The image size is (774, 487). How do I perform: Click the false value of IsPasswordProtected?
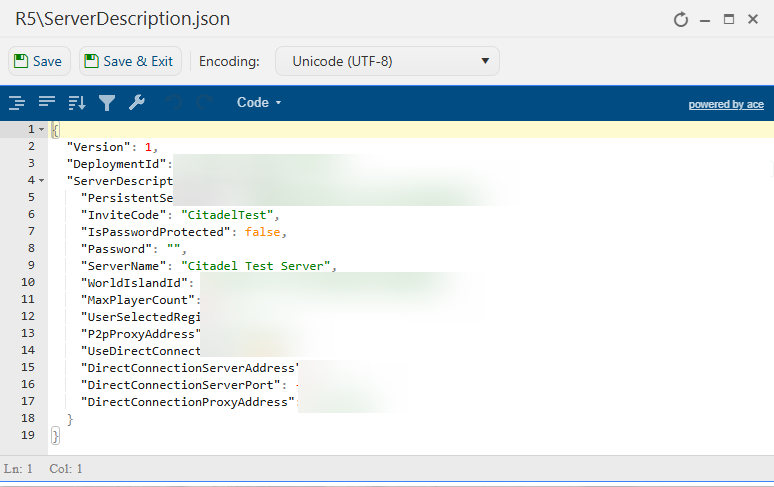coord(264,232)
